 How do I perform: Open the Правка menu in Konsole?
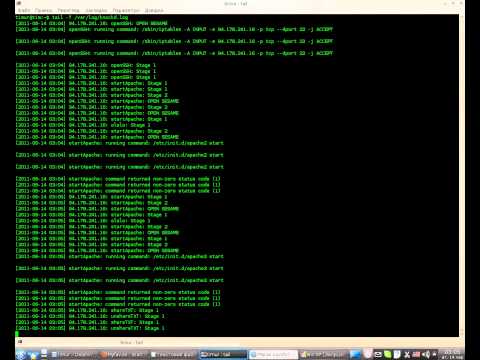click(x=43, y=10)
